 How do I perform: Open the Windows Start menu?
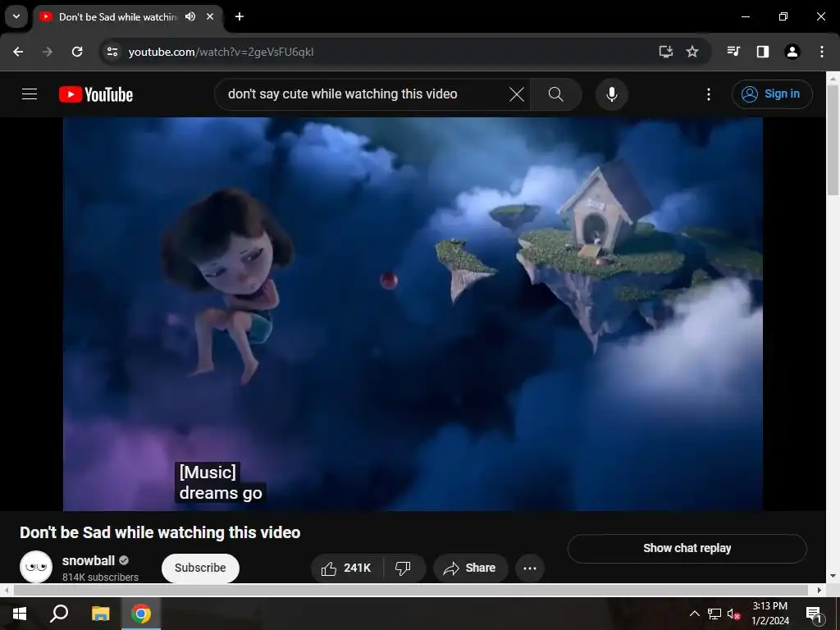coord(20,614)
